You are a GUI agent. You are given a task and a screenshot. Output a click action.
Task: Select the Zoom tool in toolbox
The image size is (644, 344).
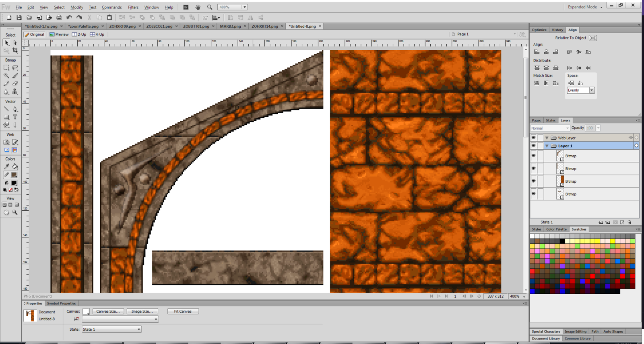(x=15, y=212)
